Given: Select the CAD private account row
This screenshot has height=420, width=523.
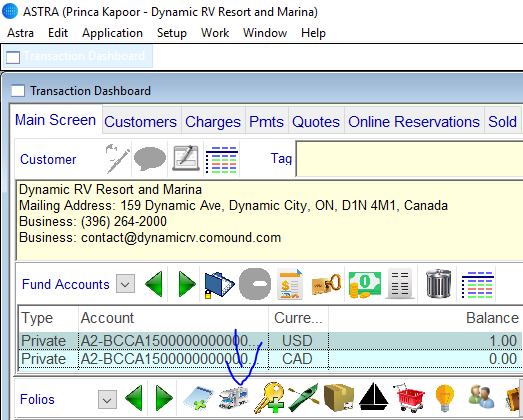Looking at the screenshot, I should click(x=270, y=359).
